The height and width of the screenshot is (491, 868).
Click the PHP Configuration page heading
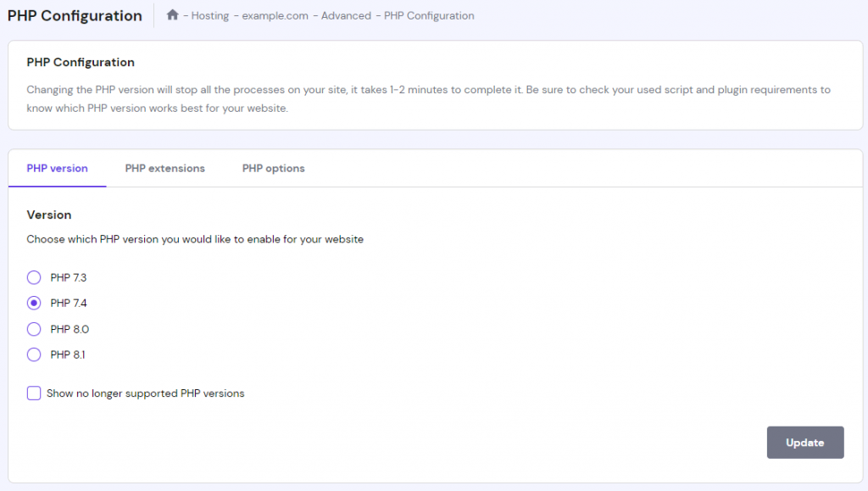point(75,15)
